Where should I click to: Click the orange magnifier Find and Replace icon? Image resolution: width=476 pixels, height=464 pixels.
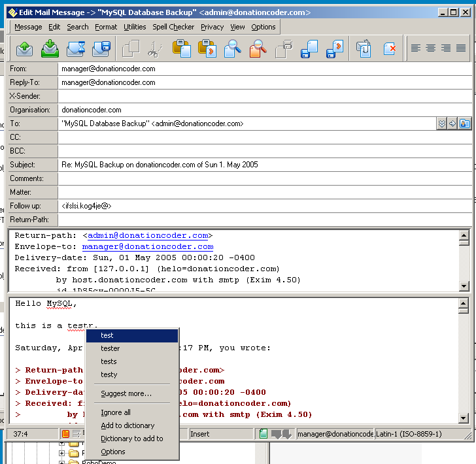pyautogui.click(x=258, y=48)
